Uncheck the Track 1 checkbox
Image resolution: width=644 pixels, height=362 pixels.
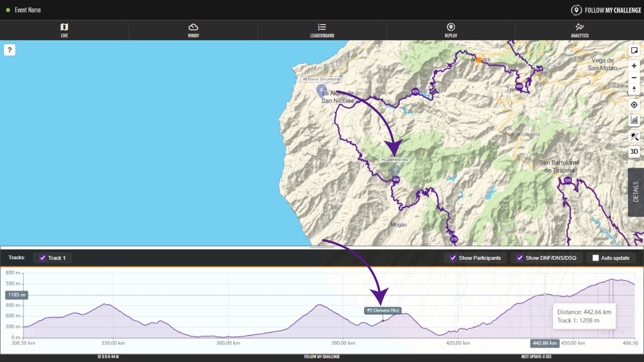pyautogui.click(x=43, y=258)
